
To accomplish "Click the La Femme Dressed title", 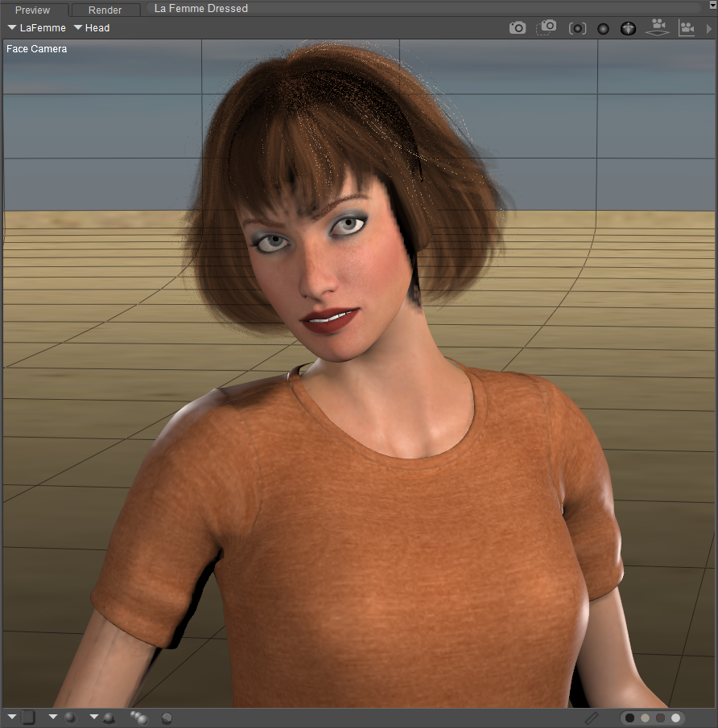I will 200,8.
